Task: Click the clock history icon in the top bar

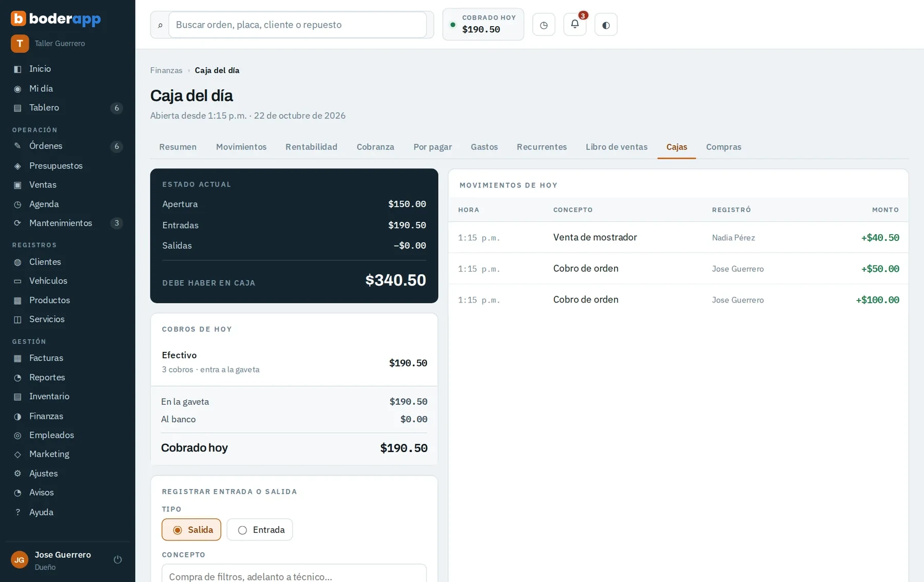Action: tap(544, 25)
